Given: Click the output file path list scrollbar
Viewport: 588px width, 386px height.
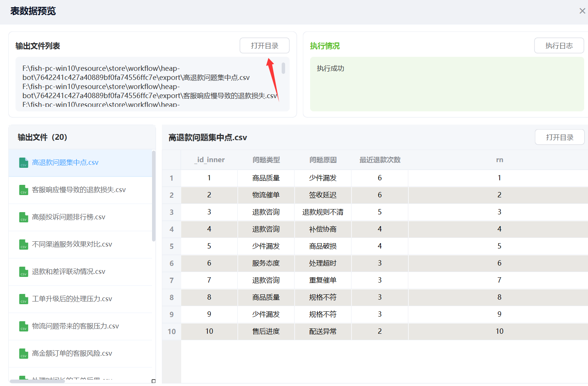Looking at the screenshot, I should click(x=283, y=69).
